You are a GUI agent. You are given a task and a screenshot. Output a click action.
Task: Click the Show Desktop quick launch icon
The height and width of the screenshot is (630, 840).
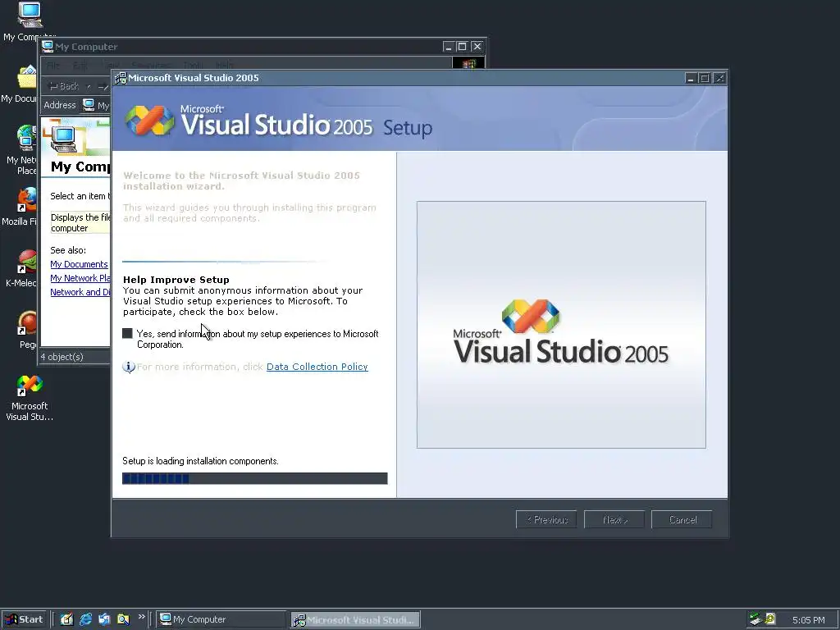coord(67,619)
